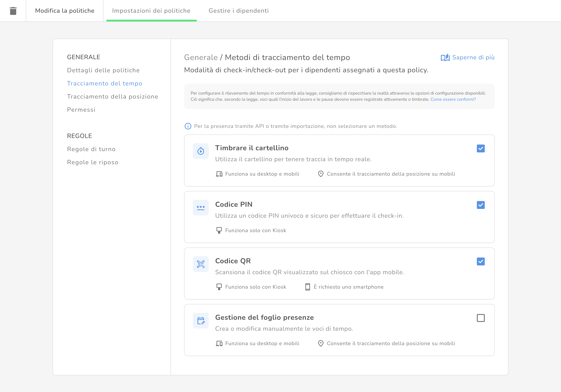Open the Come essere conformi? link
Image resolution: width=561 pixels, height=392 pixels.
453,99
